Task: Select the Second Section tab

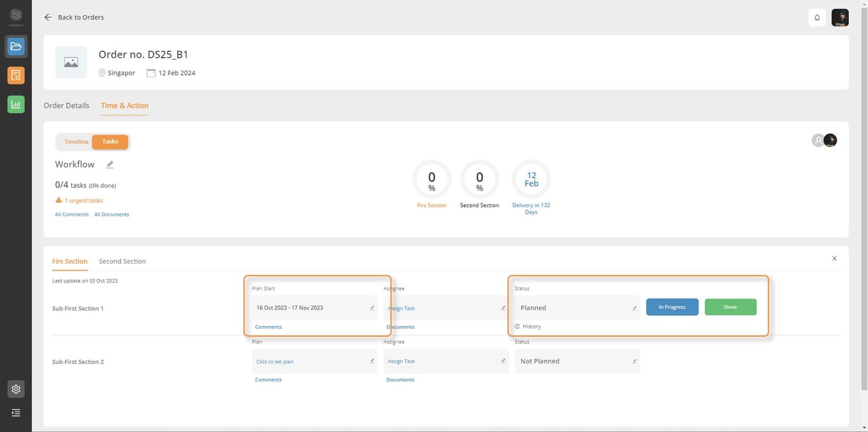Action: click(123, 261)
